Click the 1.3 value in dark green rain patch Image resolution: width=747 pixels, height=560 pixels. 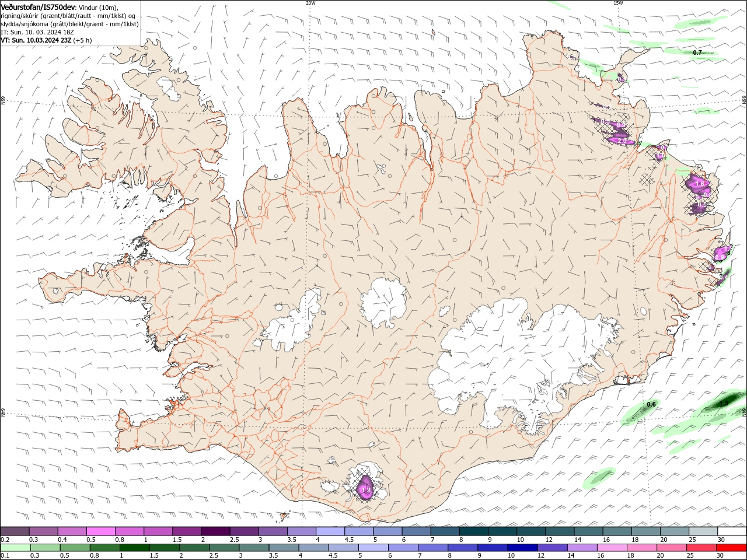(724, 403)
